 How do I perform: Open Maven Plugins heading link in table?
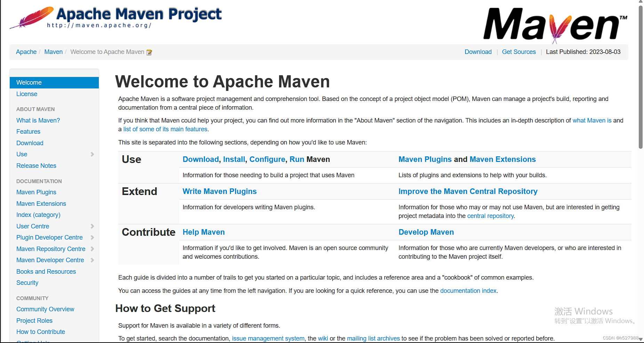[425, 159]
